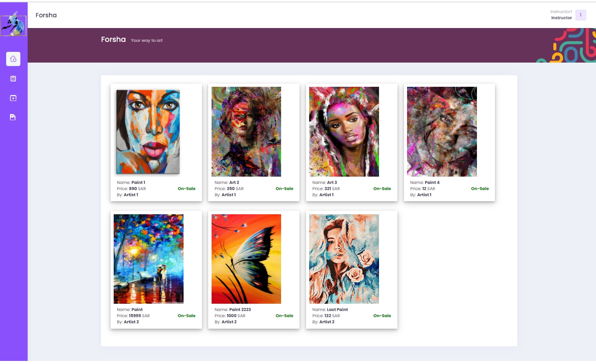Screen dimensions: 596x364
Task: Click On-Sale status of Art 2
Action: (x=285, y=189)
